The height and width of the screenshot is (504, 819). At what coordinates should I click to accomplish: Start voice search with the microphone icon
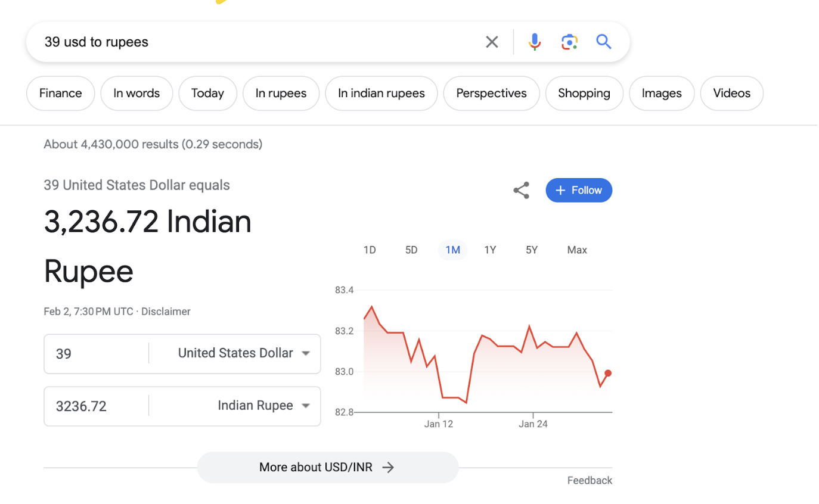535,42
